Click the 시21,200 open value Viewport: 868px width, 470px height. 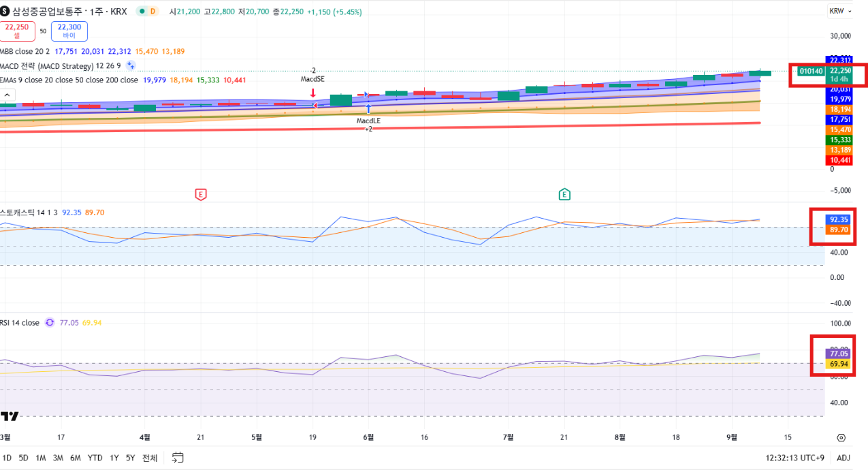click(x=184, y=12)
